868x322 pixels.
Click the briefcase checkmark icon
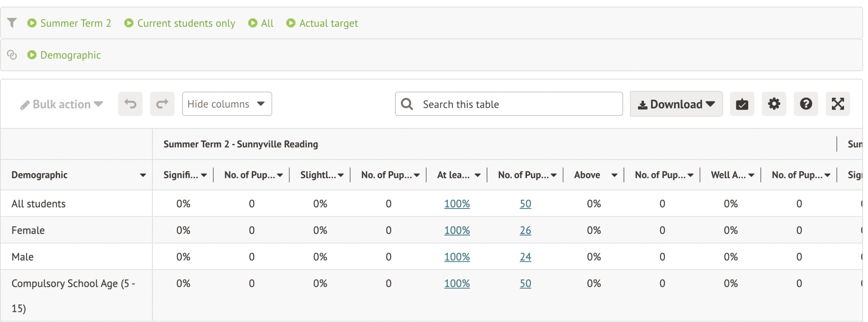[x=742, y=104]
